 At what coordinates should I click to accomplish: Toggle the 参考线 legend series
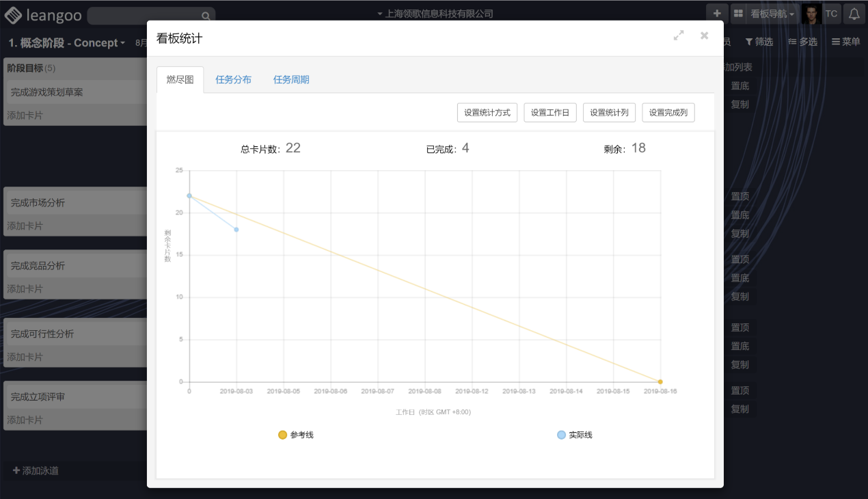click(x=296, y=435)
